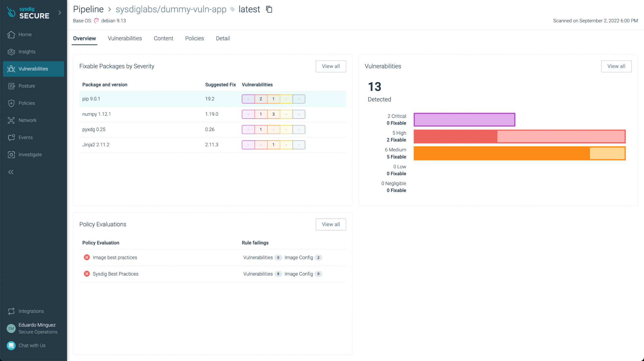Viewport: 644px width, 361px height.
Task: Switch to the Content tab
Action: point(163,38)
